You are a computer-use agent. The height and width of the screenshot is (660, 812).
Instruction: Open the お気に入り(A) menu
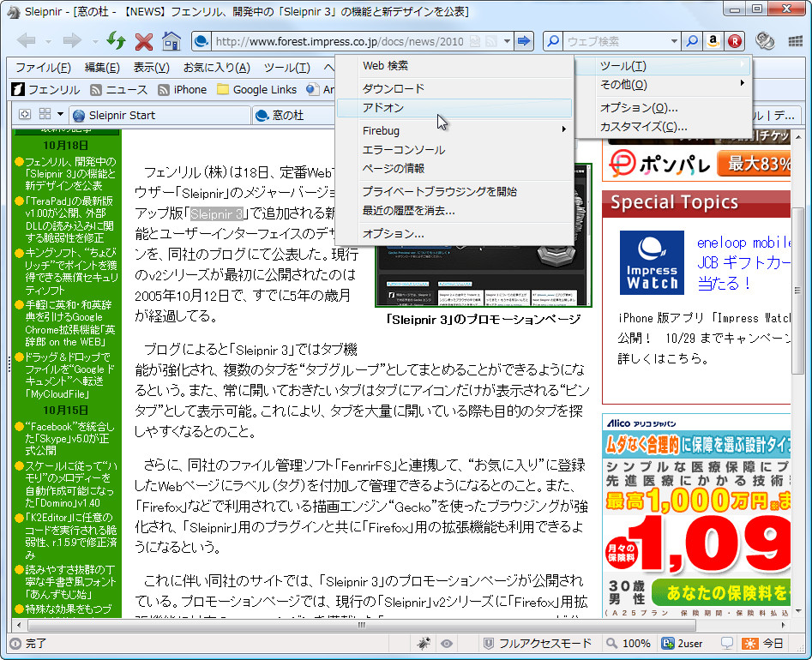point(216,68)
